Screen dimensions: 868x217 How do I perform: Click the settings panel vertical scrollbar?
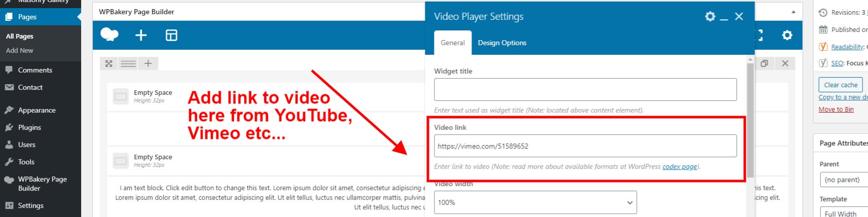click(x=750, y=120)
